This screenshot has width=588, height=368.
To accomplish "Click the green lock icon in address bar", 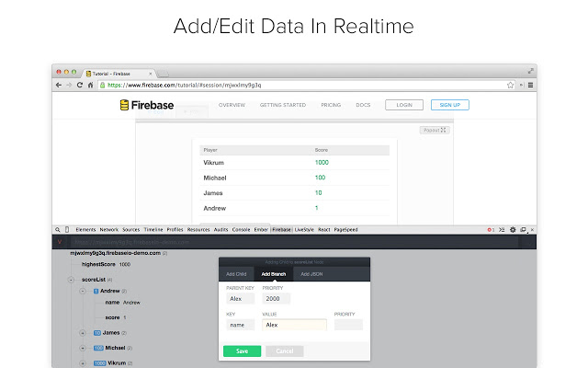I will pos(102,86).
